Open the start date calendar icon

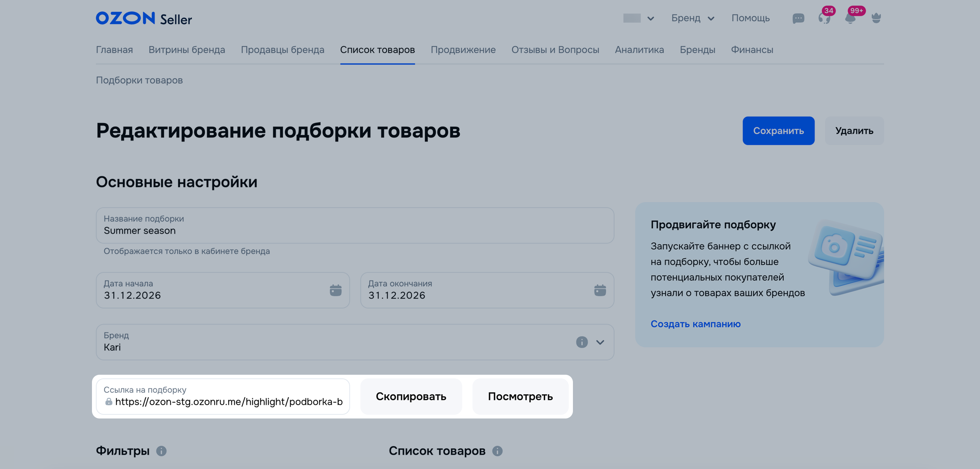pyautogui.click(x=335, y=290)
